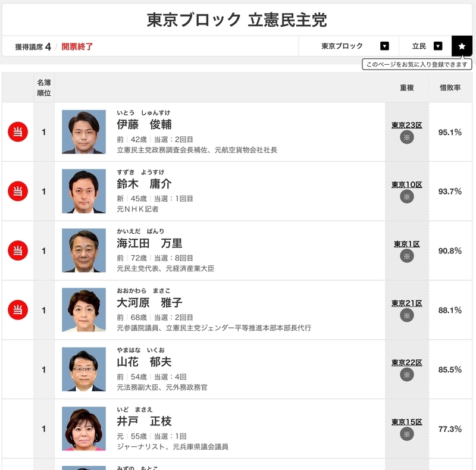
Task: Click the star favorite icon
Action: (x=462, y=46)
